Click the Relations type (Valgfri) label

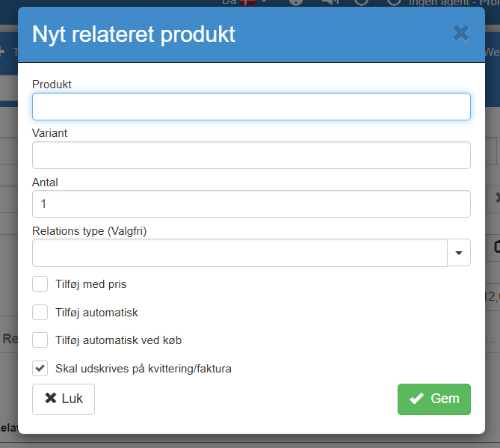coord(89,231)
